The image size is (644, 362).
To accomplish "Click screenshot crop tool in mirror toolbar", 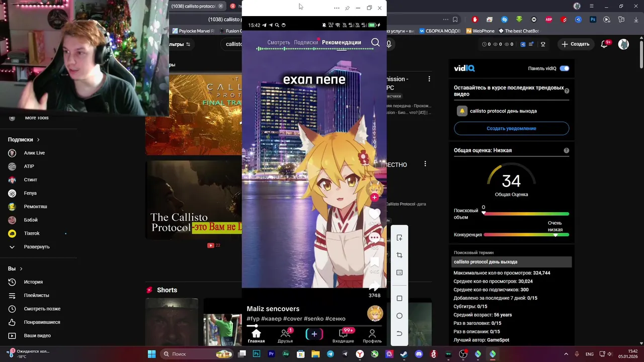I will click(x=399, y=255).
